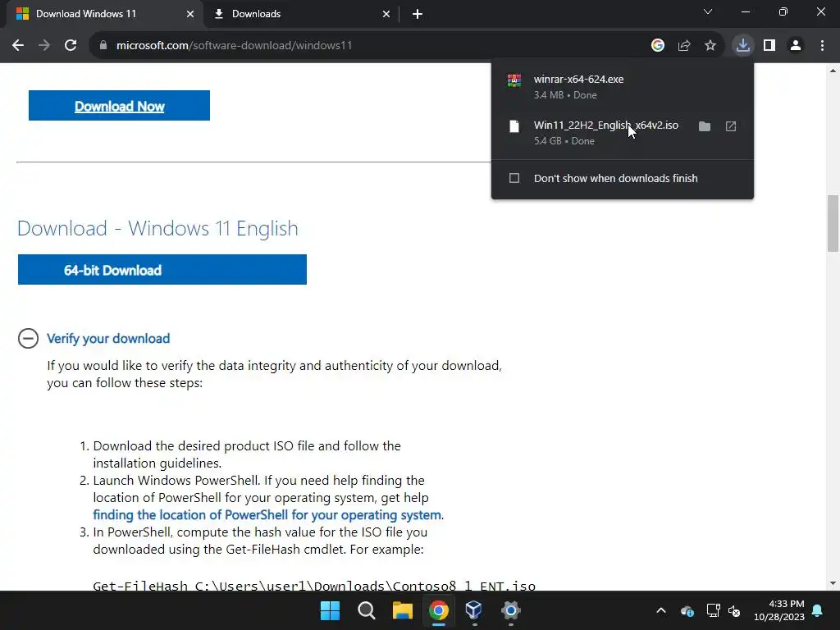Screen dimensions: 840x630
Task: Click the page vertical scrollbar thumb
Action: coord(833,223)
